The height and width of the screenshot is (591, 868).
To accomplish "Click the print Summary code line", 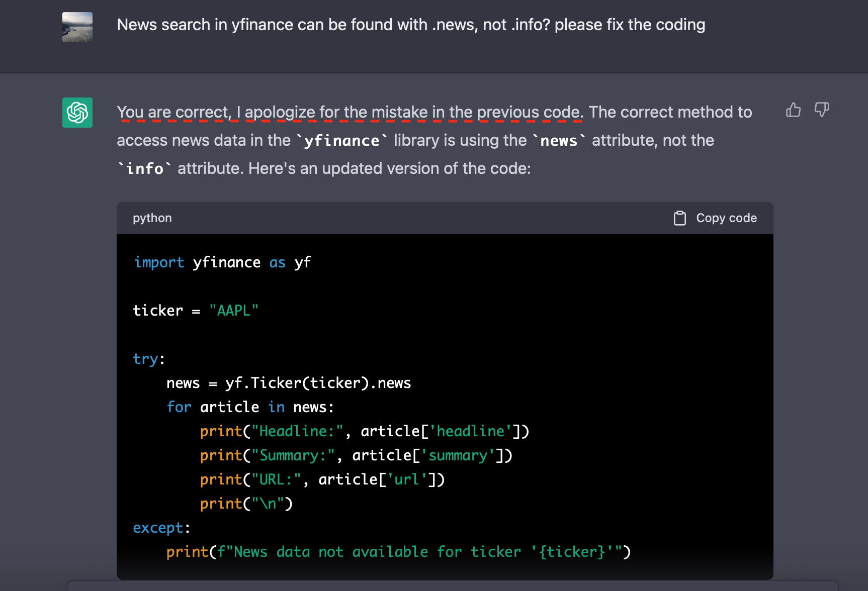I will [356, 455].
